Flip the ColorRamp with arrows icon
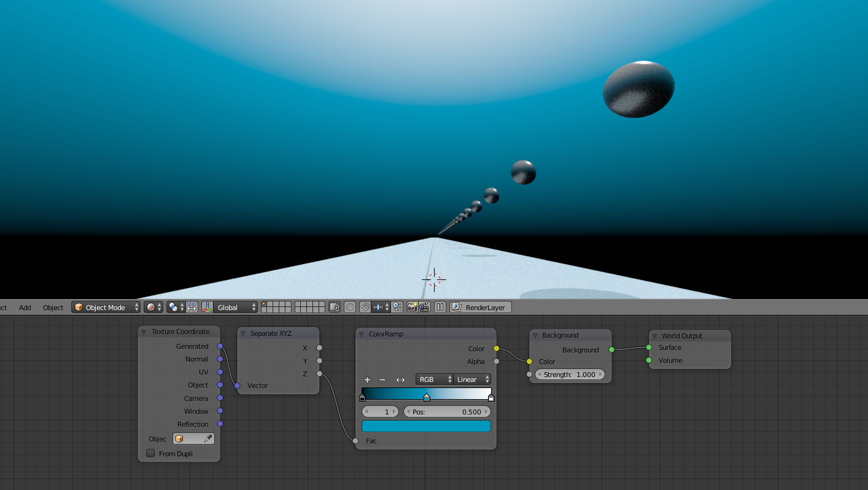The width and height of the screenshot is (868, 490). 400,379
